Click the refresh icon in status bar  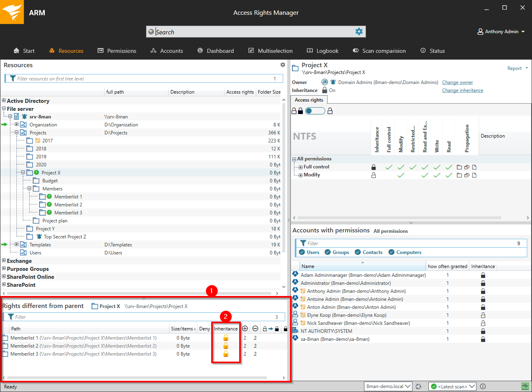(418, 386)
